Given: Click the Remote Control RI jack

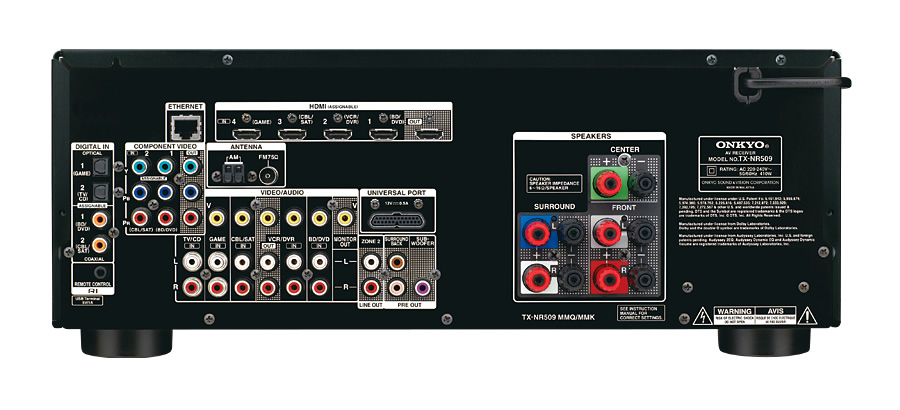Looking at the screenshot, I should (x=100, y=271).
